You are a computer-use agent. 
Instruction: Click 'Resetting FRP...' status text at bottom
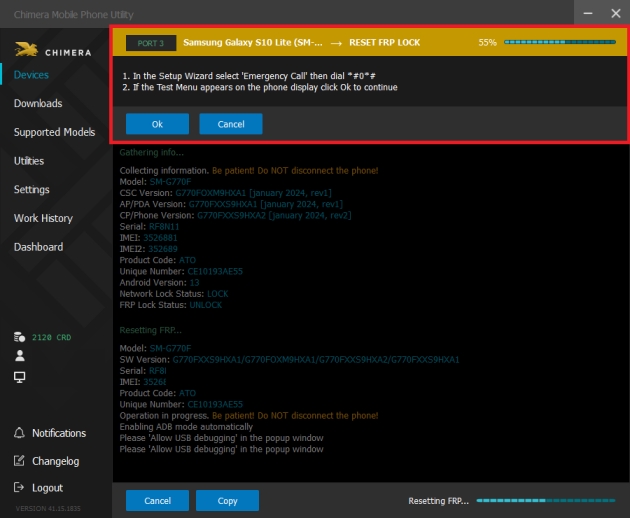(438, 501)
